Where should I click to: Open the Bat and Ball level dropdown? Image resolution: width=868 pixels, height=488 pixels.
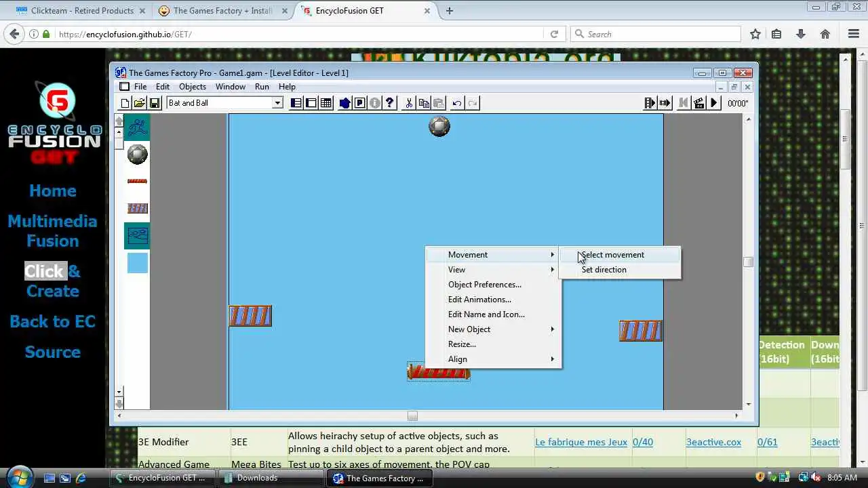[x=277, y=103]
